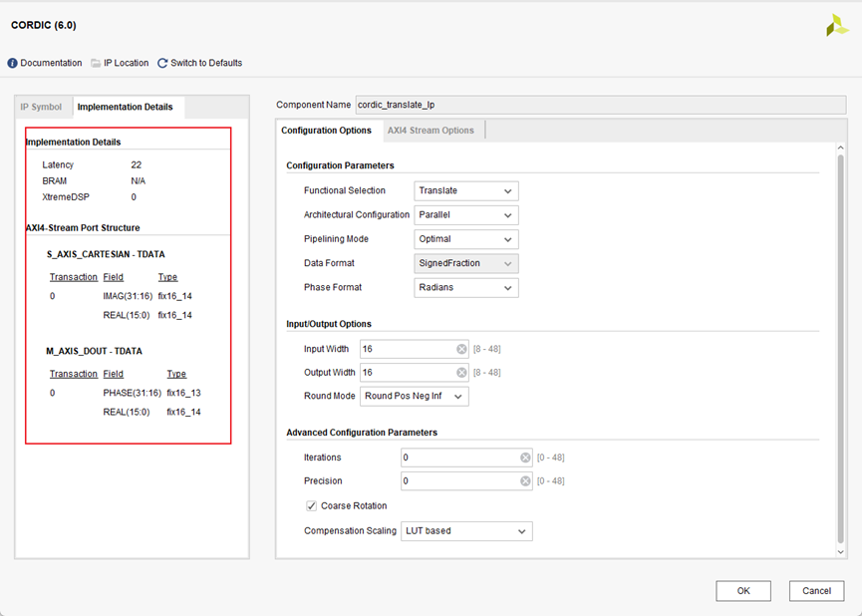
Task: Switch to the IP Symbol tab
Action: coord(41,107)
